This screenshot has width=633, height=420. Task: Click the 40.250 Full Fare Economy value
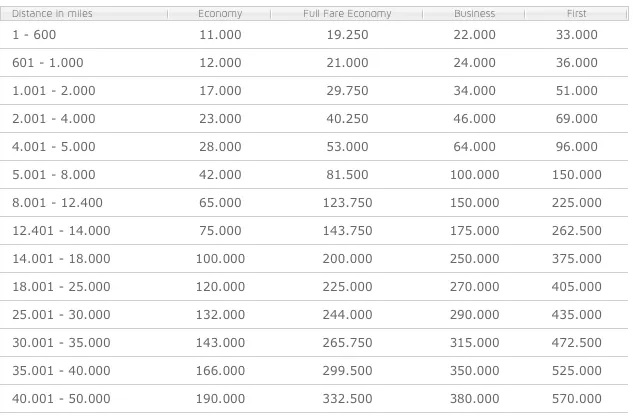(x=347, y=118)
